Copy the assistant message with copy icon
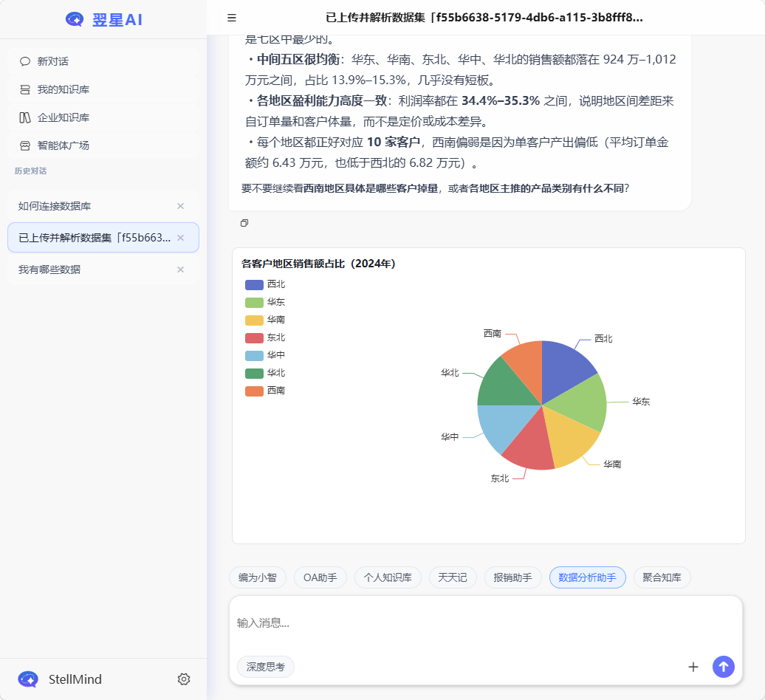The width and height of the screenshot is (765, 700). pyautogui.click(x=244, y=223)
